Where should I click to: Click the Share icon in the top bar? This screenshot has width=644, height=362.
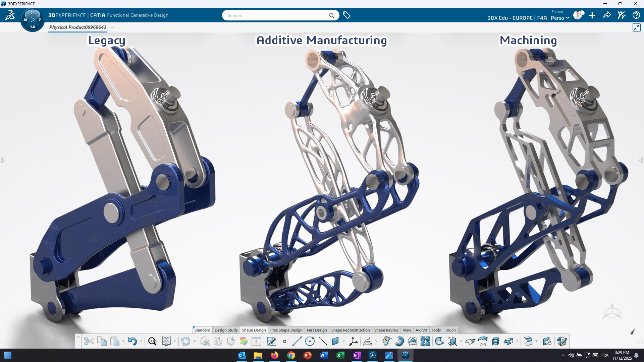[607, 15]
